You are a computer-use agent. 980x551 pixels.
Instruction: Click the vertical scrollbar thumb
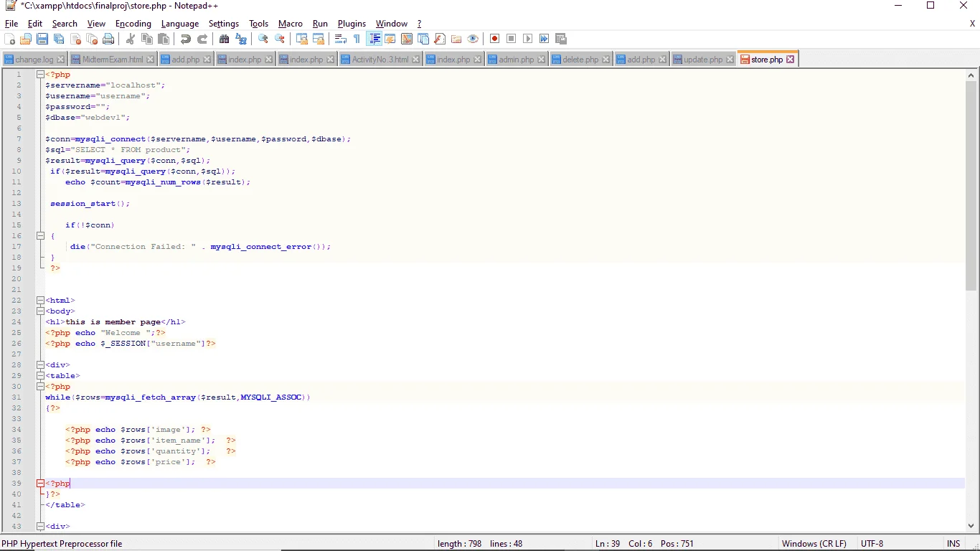[x=971, y=186]
